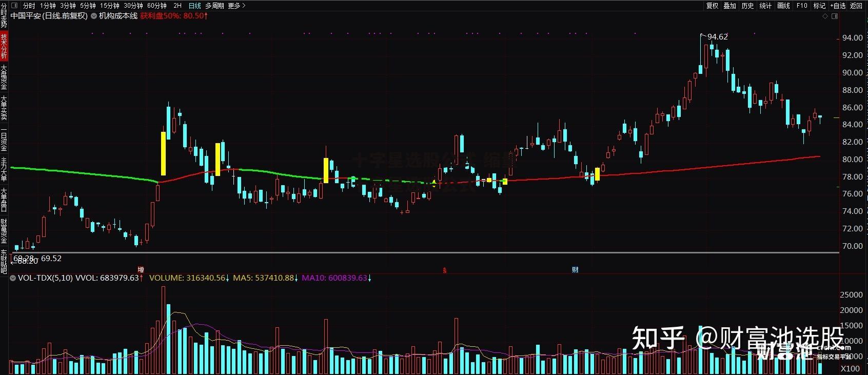
Task: Toggle the left sidebar panel icon
Action: pos(13,6)
